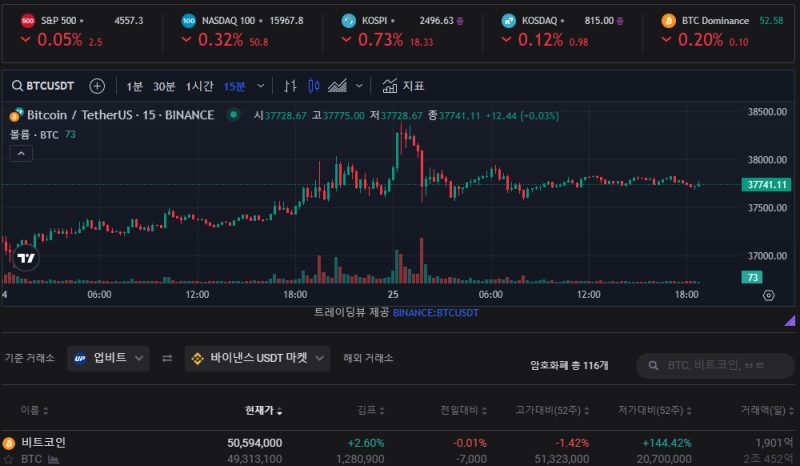Switch to the area chart style icon
The height and width of the screenshot is (466, 800).
(337, 86)
